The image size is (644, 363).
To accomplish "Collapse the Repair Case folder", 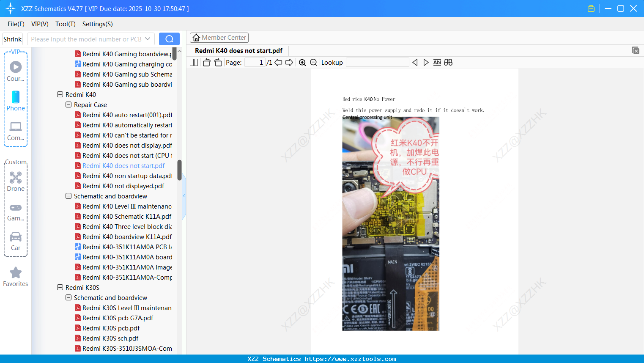I will click(x=69, y=105).
